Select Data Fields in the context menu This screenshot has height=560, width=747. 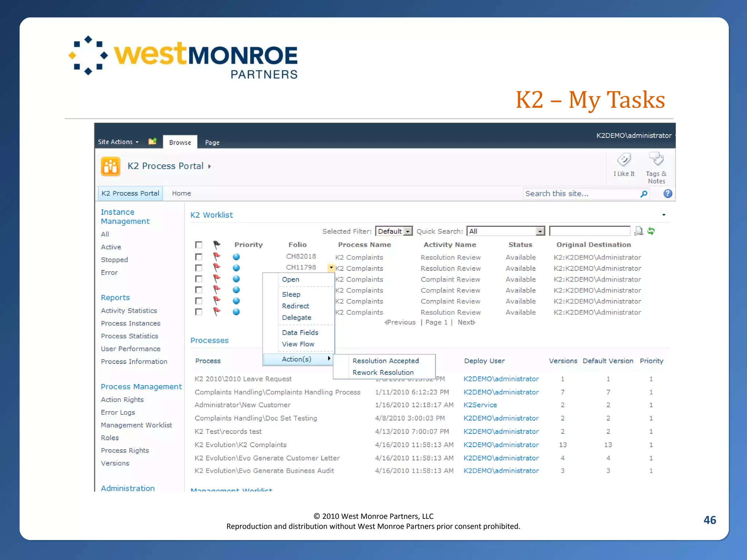(300, 332)
